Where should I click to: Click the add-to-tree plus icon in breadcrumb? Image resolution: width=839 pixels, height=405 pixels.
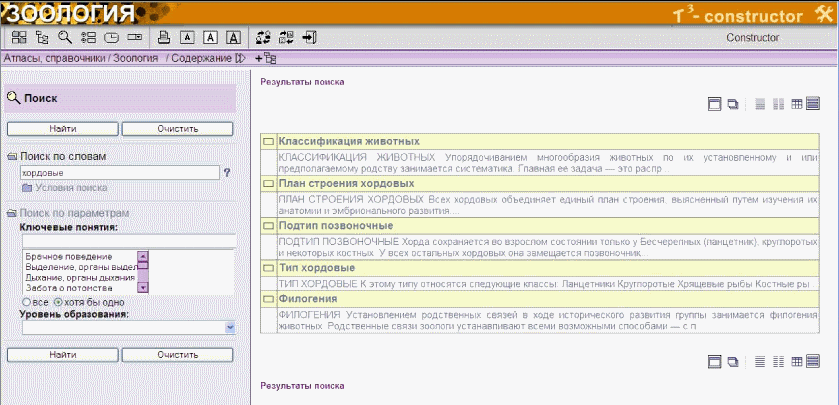266,59
